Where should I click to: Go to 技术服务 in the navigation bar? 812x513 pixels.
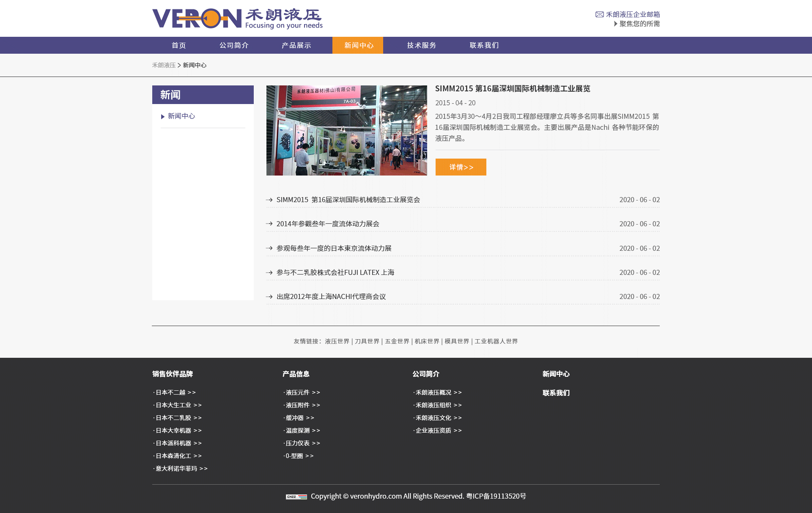pyautogui.click(x=421, y=45)
